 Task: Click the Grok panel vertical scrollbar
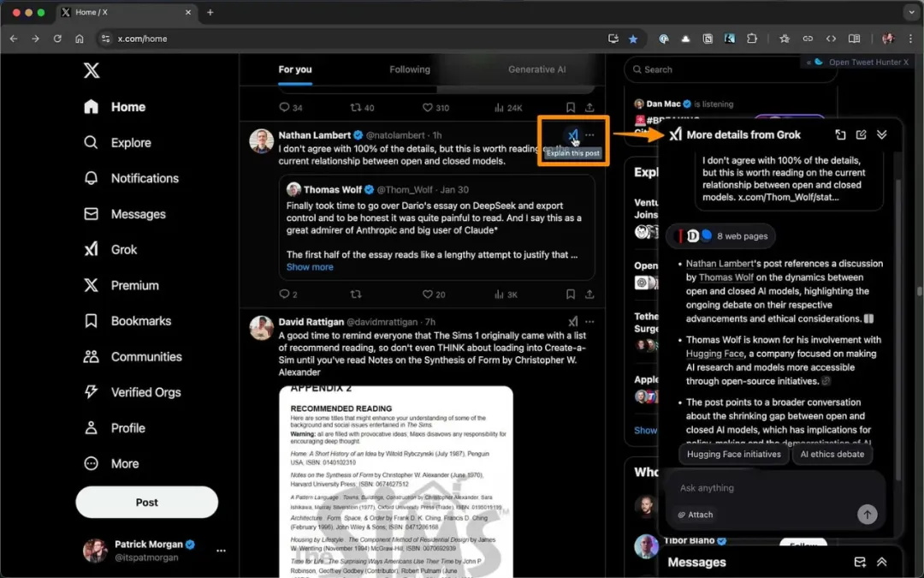click(898, 331)
